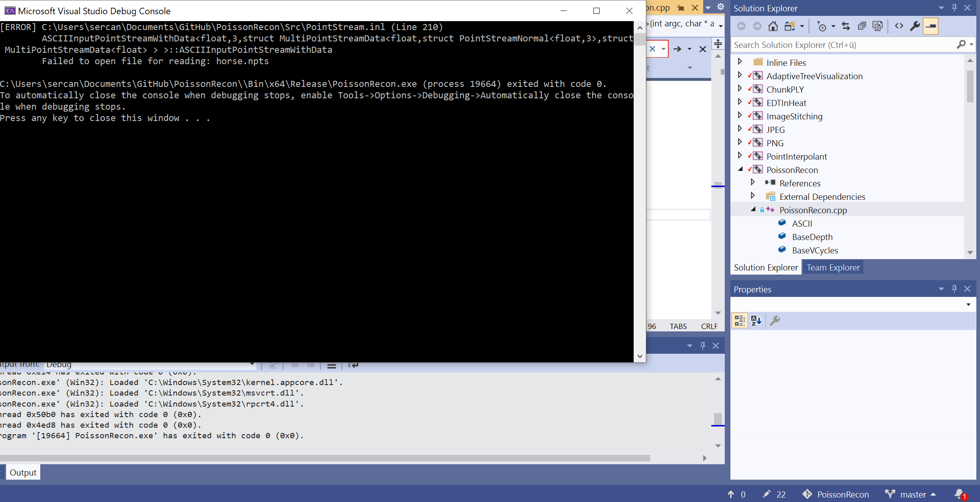Switch to the Team Explorer tab
Image resolution: width=980 pixels, height=502 pixels.
[x=833, y=267]
